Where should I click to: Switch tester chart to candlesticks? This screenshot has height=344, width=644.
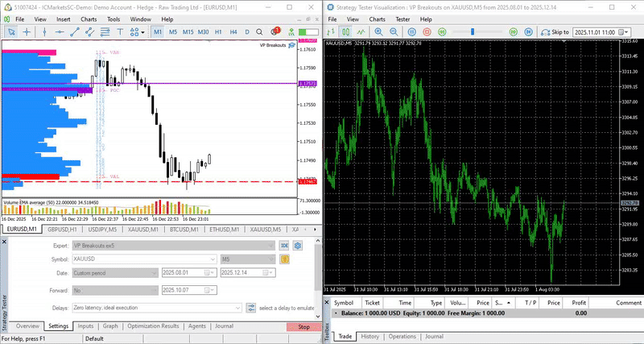click(346, 31)
